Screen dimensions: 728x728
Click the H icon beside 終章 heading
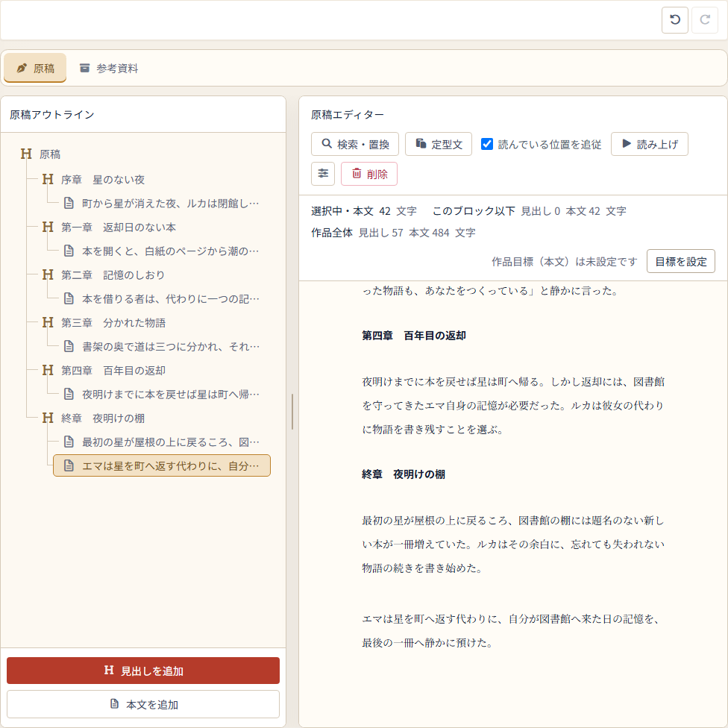click(48, 418)
